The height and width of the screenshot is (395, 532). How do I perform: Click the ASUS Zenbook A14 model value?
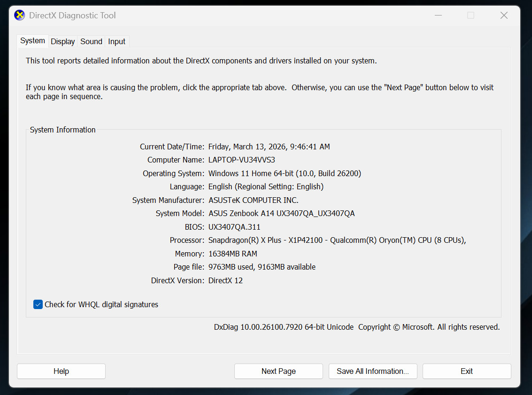[x=282, y=213]
